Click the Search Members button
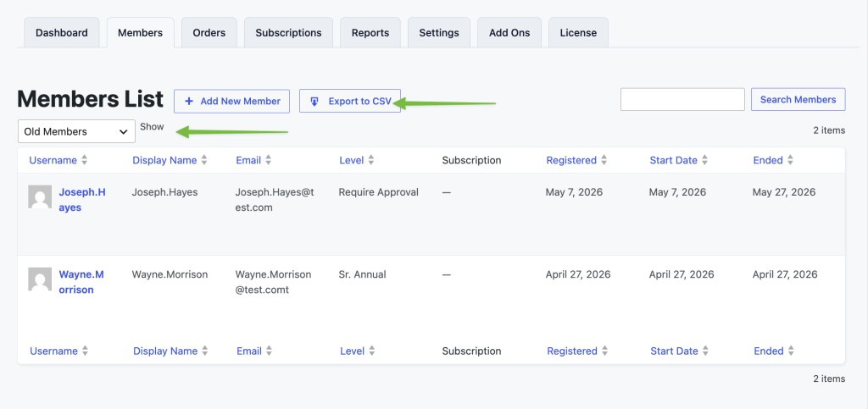This screenshot has height=409, width=868. click(x=798, y=99)
